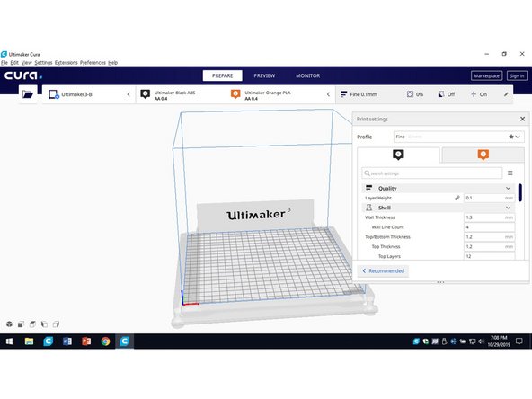Click the star icon in Profile box
The height and width of the screenshot is (399, 532).
point(511,137)
